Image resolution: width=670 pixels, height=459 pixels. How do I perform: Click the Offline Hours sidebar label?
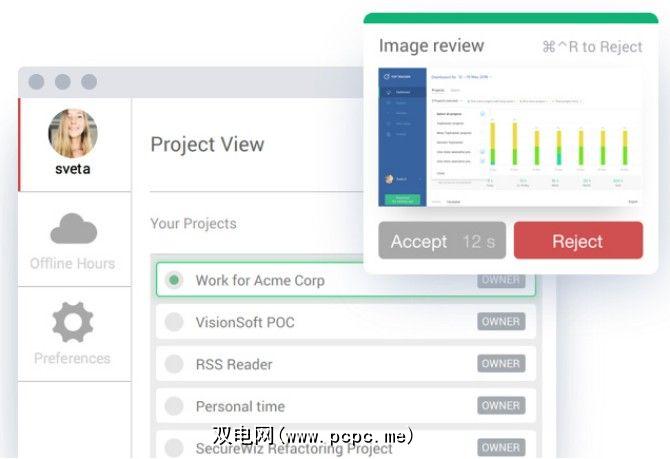pyautogui.click(x=73, y=263)
